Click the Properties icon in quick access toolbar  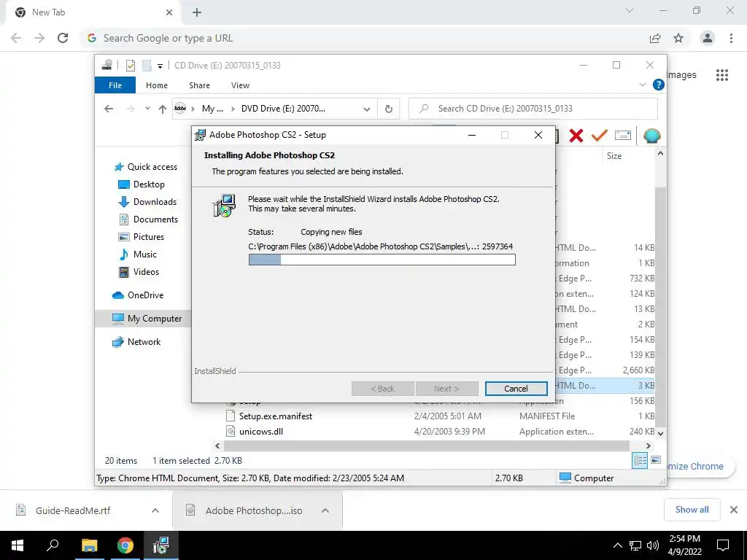(131, 65)
